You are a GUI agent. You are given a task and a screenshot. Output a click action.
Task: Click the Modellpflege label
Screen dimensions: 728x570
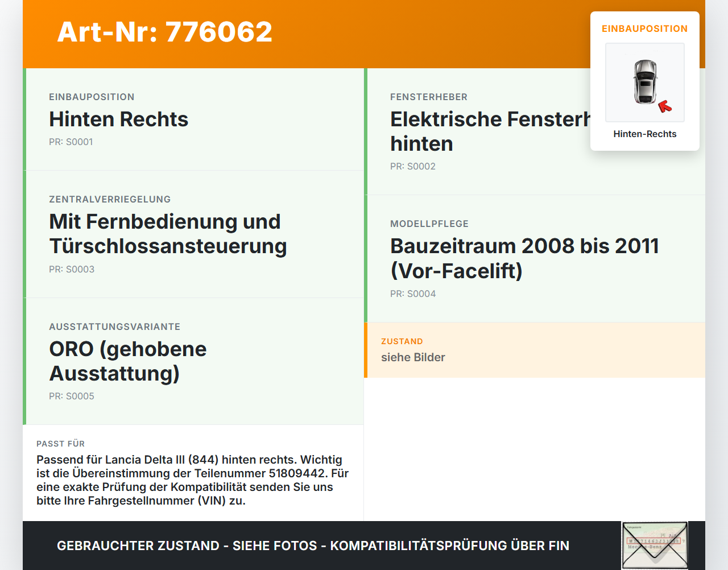(429, 224)
